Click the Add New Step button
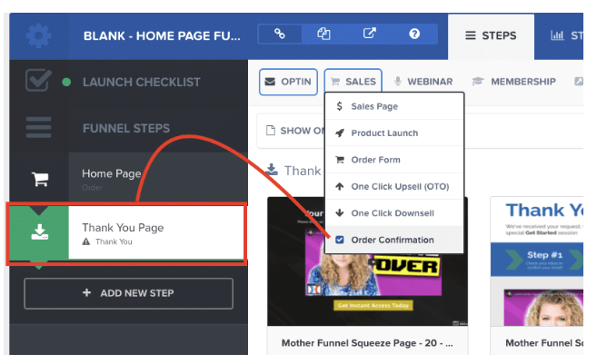This screenshot has width=607, height=364. (x=128, y=293)
